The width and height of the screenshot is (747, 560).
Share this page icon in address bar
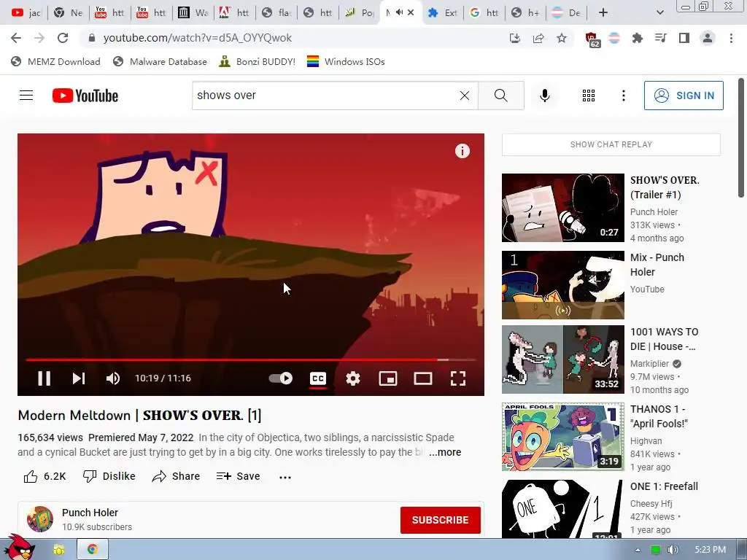[x=538, y=38]
